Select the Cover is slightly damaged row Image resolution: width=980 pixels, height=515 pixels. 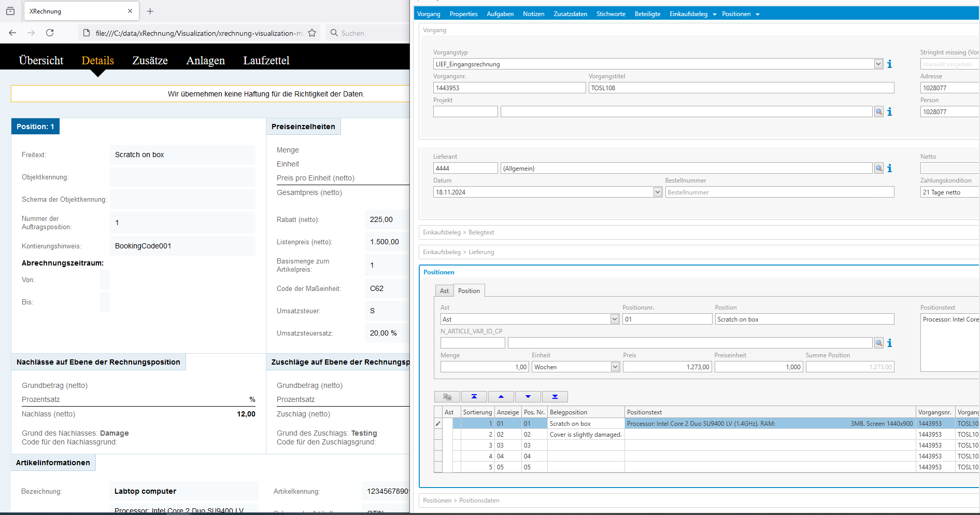(x=585, y=435)
